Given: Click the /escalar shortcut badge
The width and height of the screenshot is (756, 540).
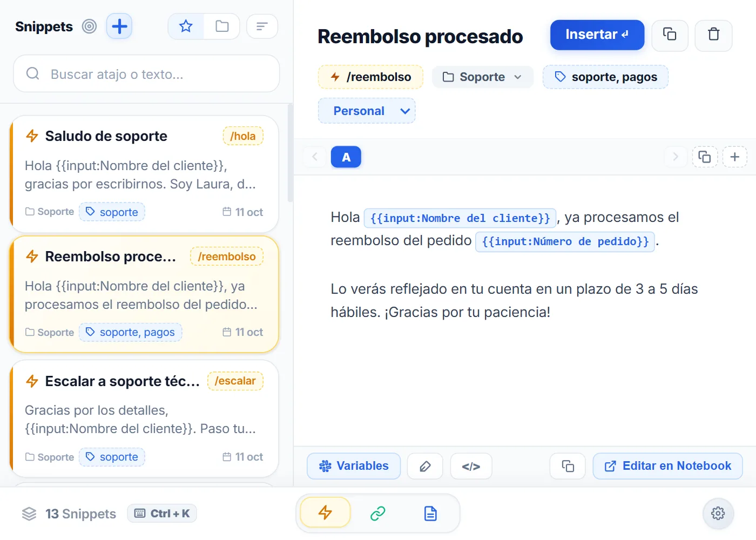Looking at the screenshot, I should (235, 381).
